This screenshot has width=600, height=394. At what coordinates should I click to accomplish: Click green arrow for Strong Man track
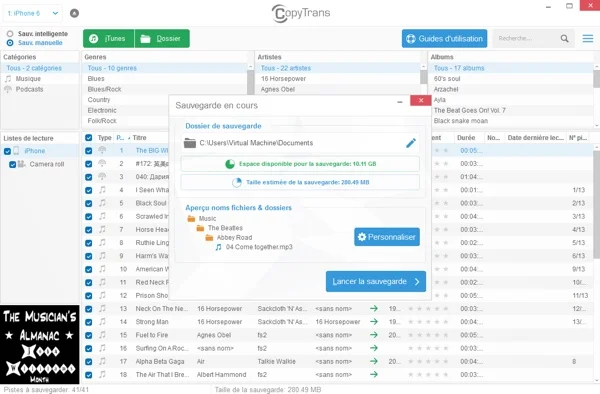click(374, 322)
